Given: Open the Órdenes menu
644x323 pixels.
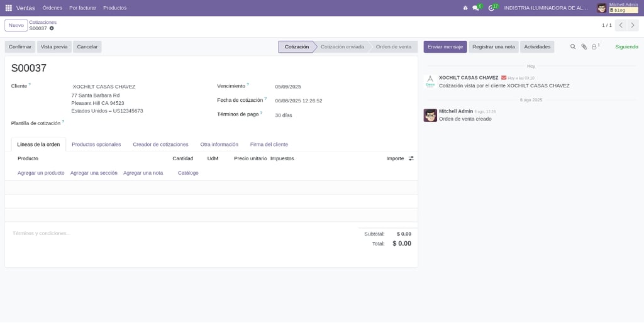Looking at the screenshot, I should pos(53,8).
